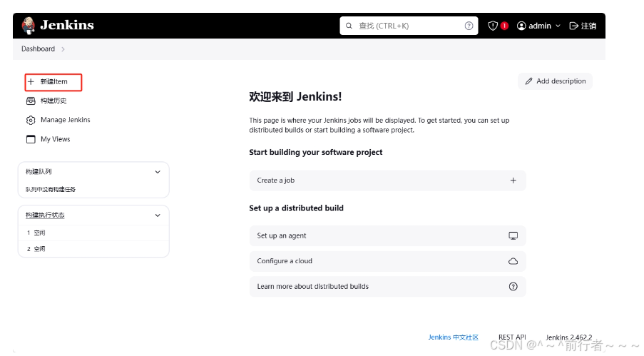Open the 构建历史 menu entry
Viewport: 644px width, 356px height.
click(53, 101)
